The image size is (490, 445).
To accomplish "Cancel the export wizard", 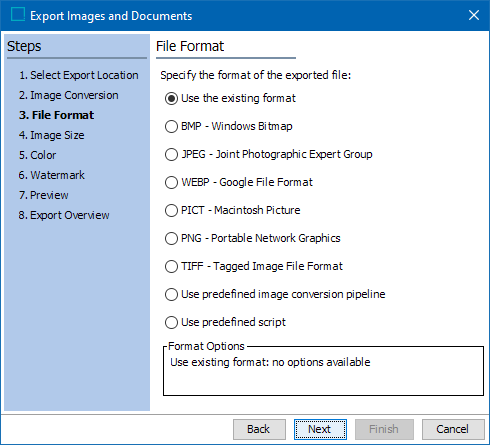I will (453, 429).
